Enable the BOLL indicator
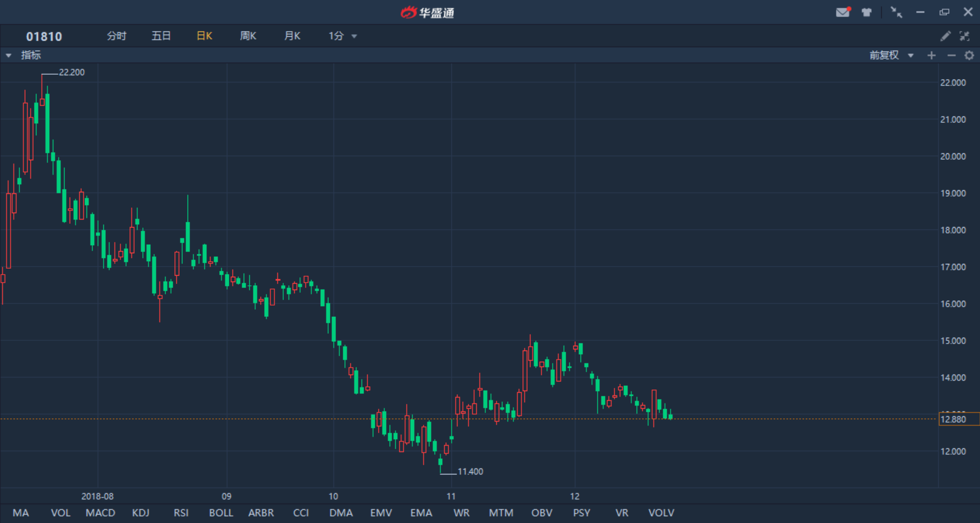 221,513
